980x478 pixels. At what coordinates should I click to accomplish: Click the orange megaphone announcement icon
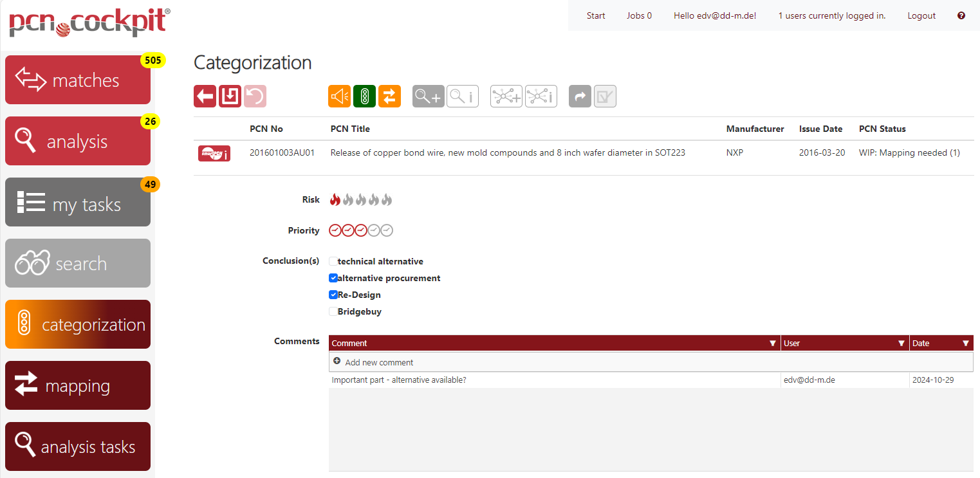[x=339, y=97]
